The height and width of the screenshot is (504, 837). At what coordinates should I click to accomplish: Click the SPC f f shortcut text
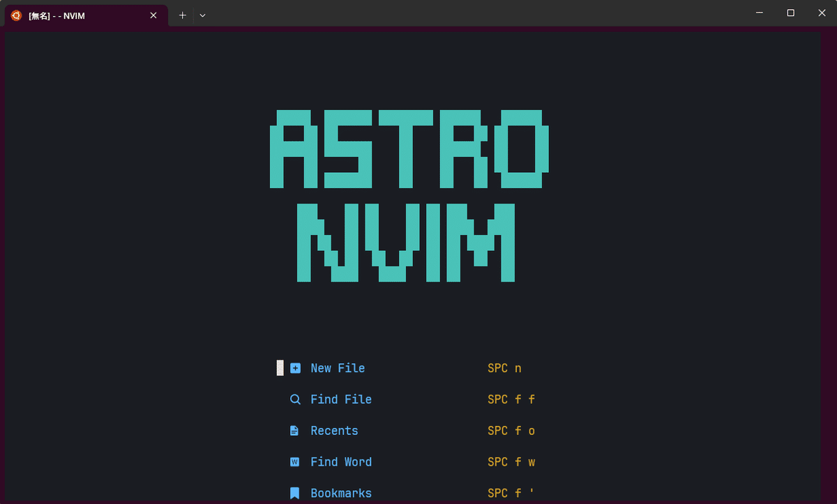(x=511, y=399)
